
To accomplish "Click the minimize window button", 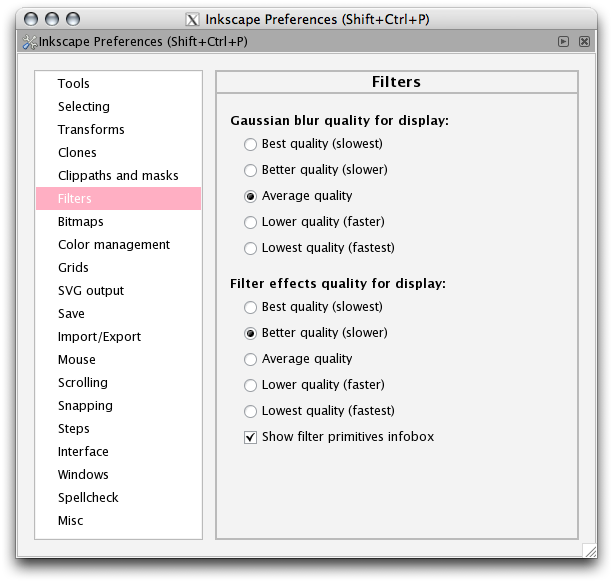I will point(52,19).
